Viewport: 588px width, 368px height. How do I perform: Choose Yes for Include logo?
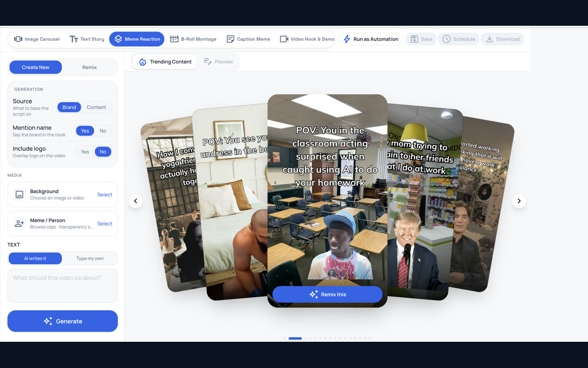pos(85,152)
